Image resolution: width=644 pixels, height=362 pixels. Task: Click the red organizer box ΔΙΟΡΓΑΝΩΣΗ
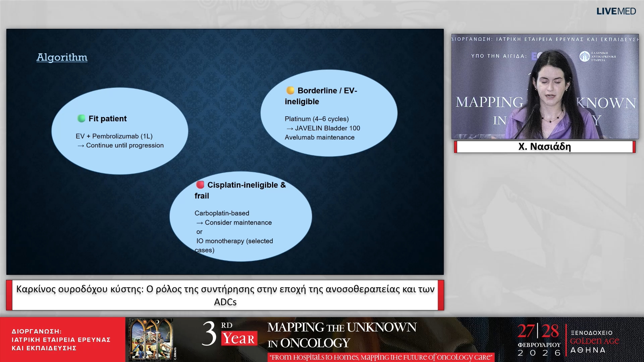pos(62,340)
